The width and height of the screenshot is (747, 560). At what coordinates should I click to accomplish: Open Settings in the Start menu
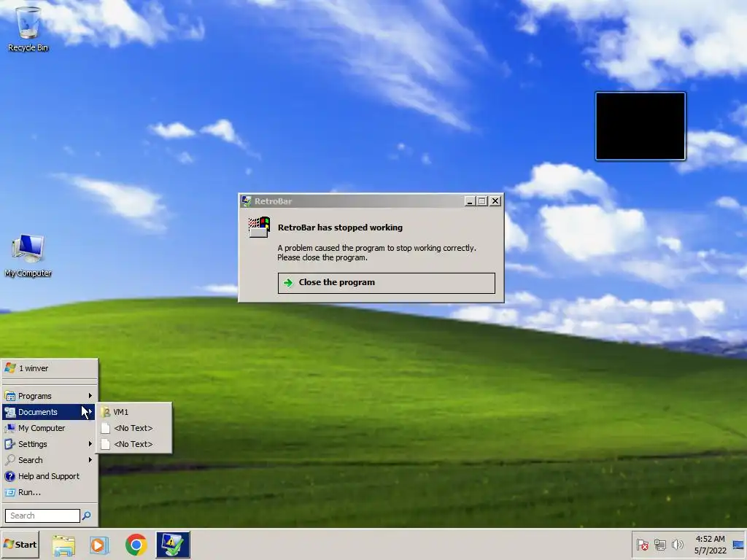(x=50, y=444)
